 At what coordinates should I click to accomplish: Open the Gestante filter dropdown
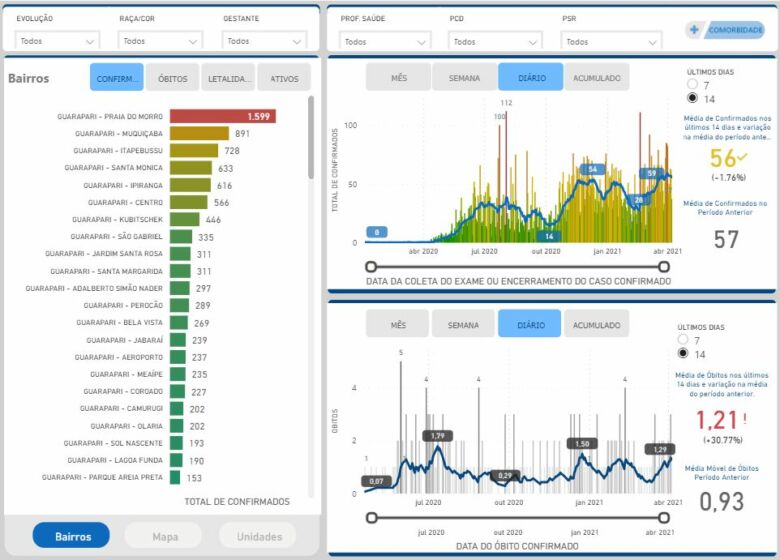263,41
